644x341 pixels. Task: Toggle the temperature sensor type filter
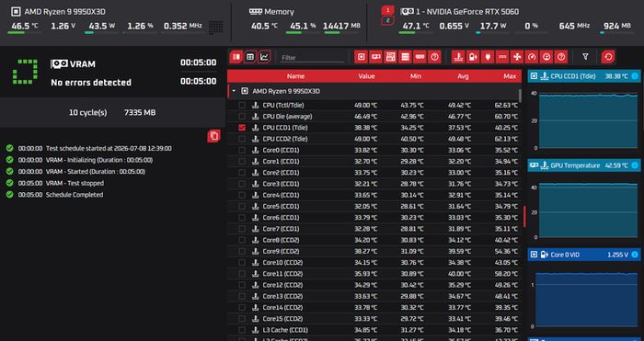pyautogui.click(x=458, y=57)
